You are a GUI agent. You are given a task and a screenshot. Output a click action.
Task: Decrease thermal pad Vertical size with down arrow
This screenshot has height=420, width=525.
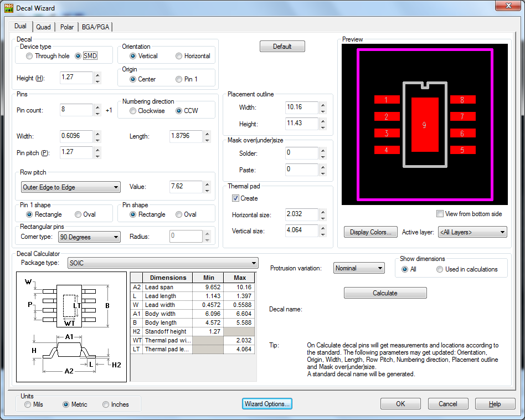point(323,234)
